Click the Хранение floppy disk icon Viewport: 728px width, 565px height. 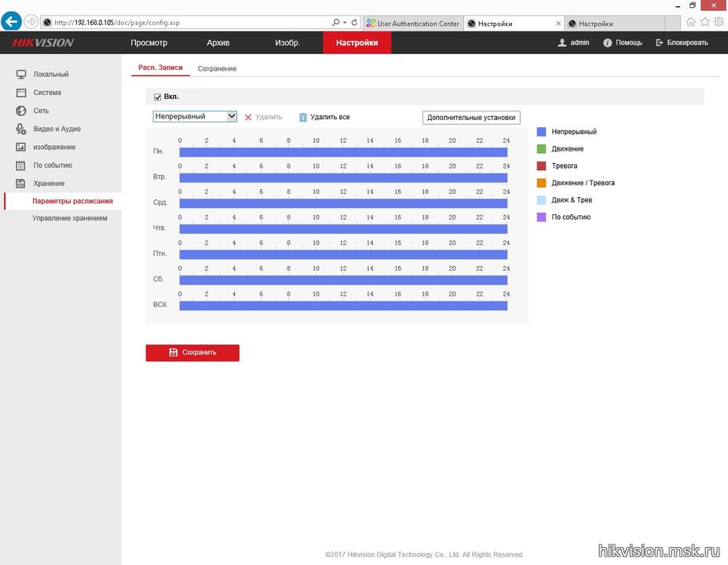coord(21,183)
